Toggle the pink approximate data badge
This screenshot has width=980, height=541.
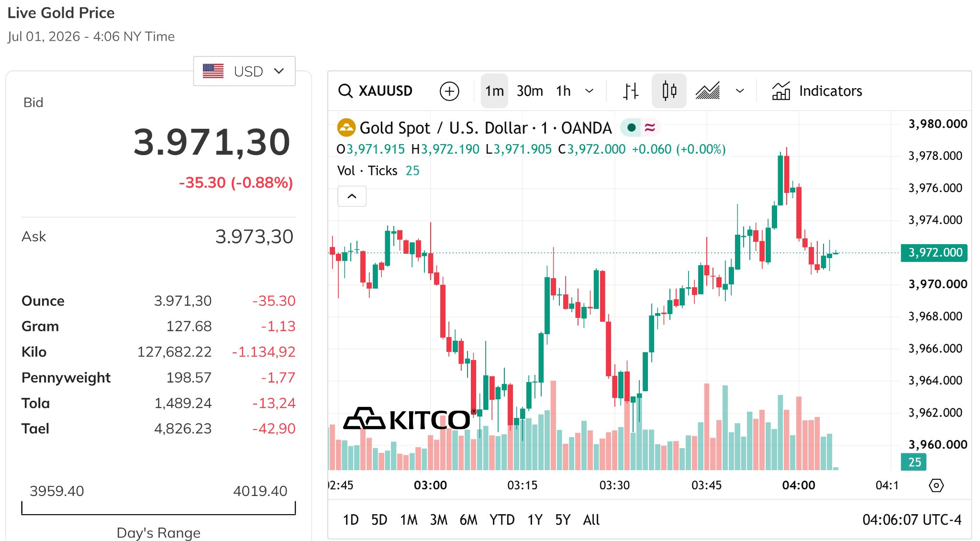(x=650, y=127)
